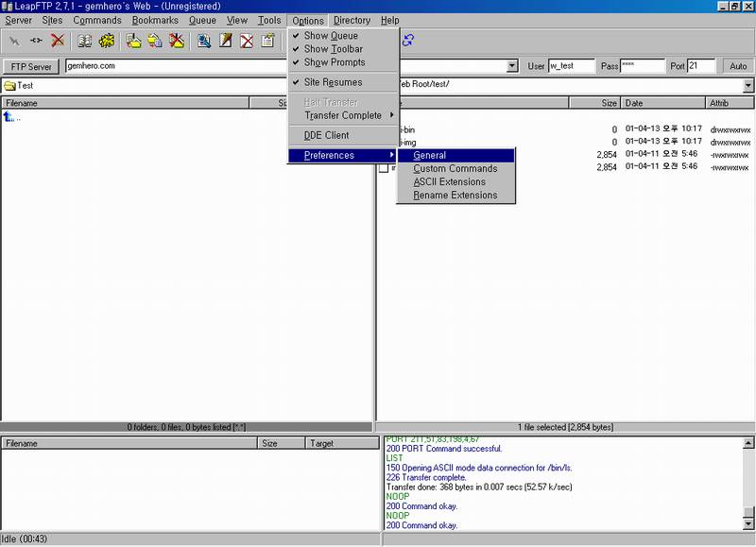Close the open Options menu
This screenshot has width=756, height=547.
point(308,21)
